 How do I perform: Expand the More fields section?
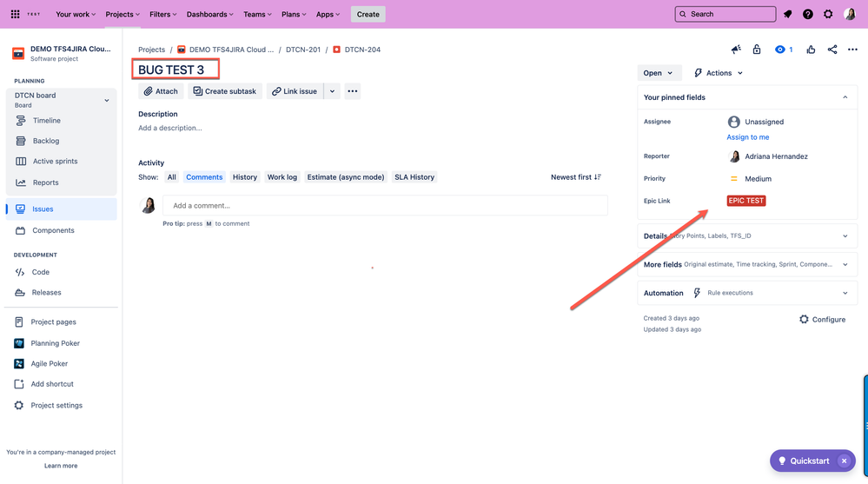pyautogui.click(x=746, y=265)
